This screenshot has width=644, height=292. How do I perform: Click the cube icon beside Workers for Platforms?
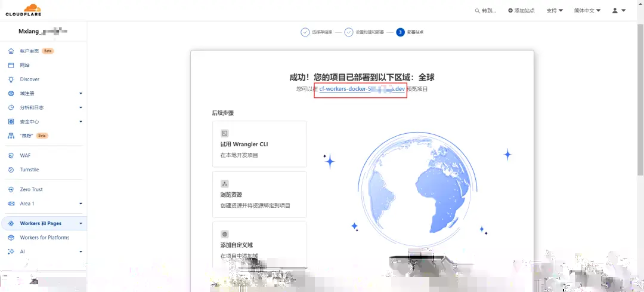11,237
